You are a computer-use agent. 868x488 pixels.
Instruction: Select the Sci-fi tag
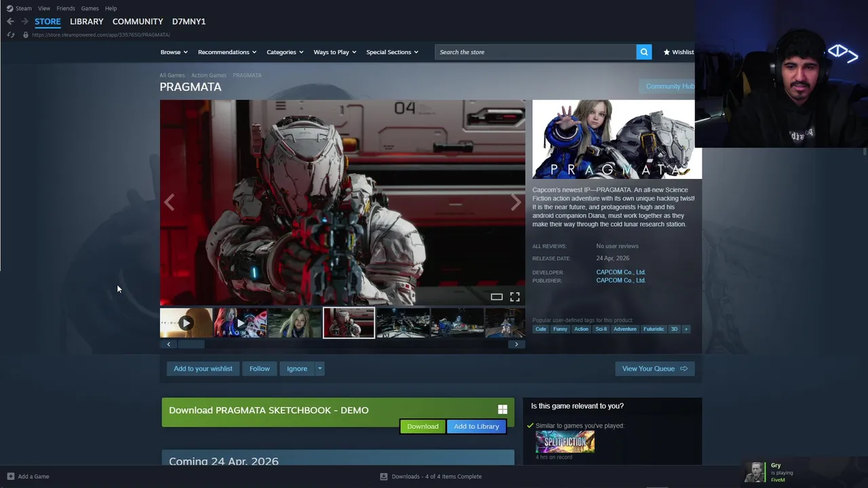(x=601, y=329)
